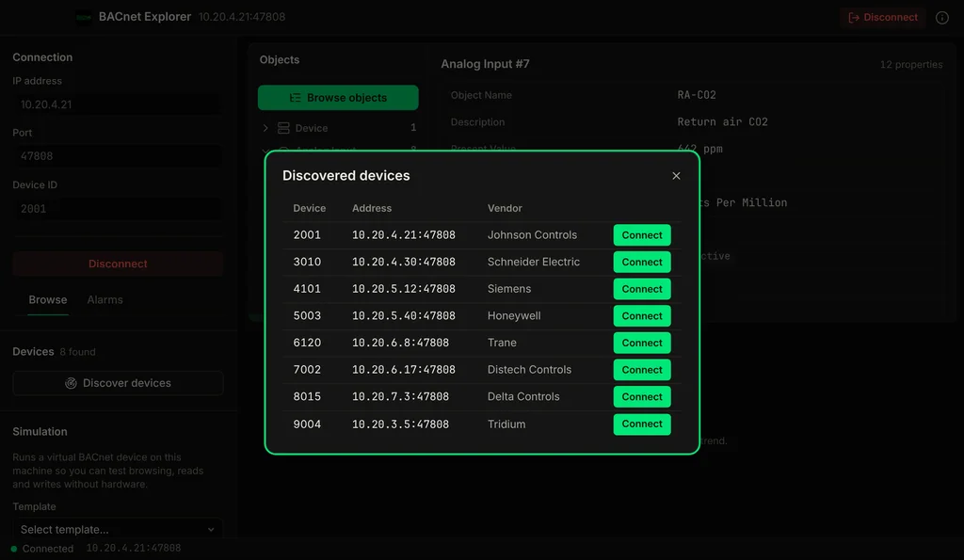Viewport: 964px width, 560px height.
Task: Connect to Honeywell device 5003
Action: (x=642, y=316)
